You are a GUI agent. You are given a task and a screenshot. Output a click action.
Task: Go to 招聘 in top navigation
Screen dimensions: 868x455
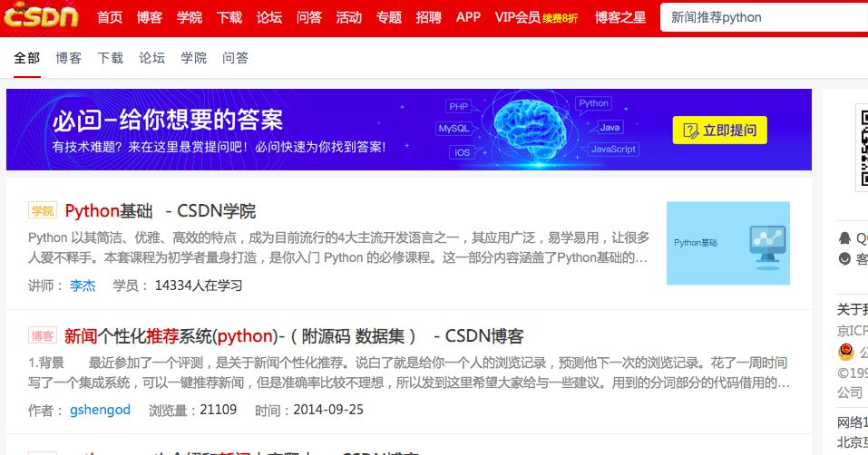coord(428,17)
